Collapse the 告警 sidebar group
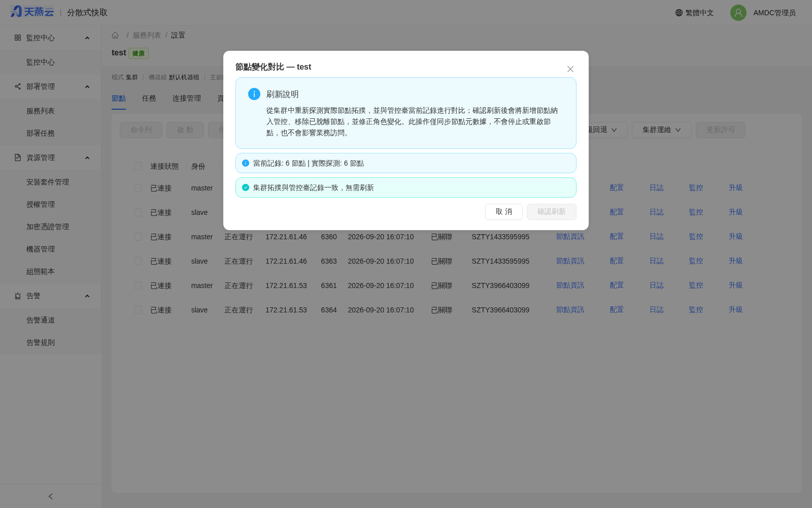 click(x=87, y=296)
